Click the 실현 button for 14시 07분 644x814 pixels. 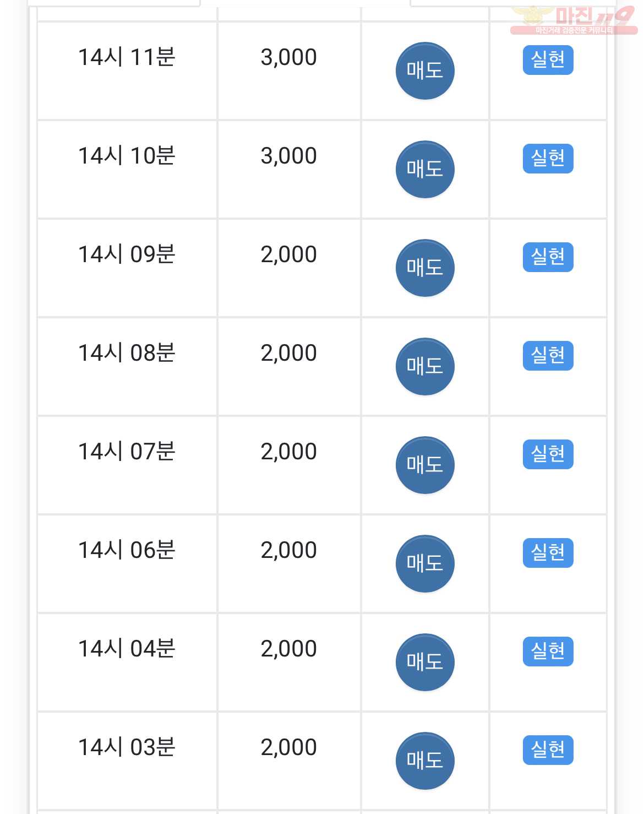(x=548, y=454)
